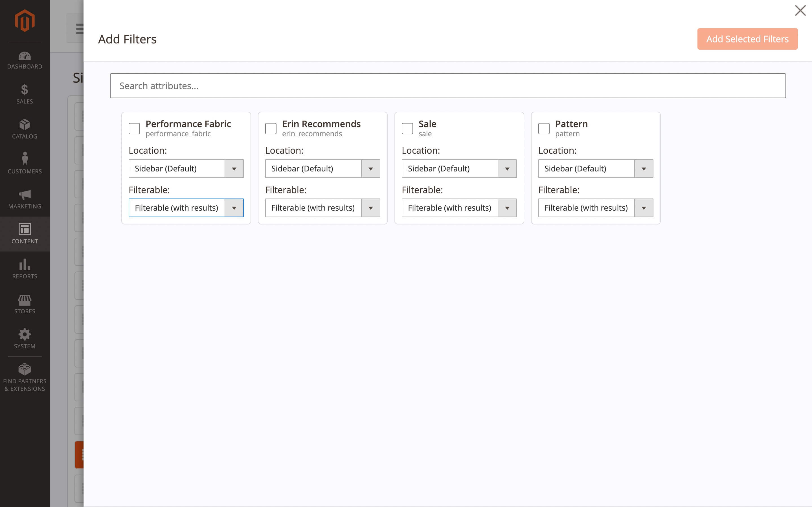The image size is (812, 507).
Task: Open System gear icon menu
Action: 25,335
